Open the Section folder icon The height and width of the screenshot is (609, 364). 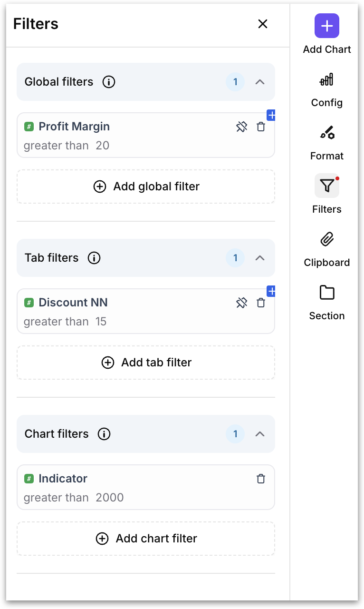327,293
